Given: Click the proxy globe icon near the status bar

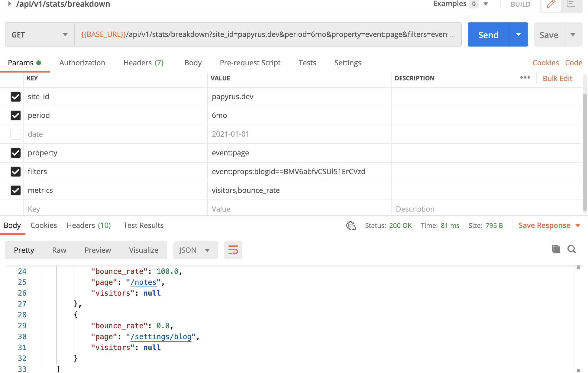Looking at the screenshot, I should [x=351, y=225].
